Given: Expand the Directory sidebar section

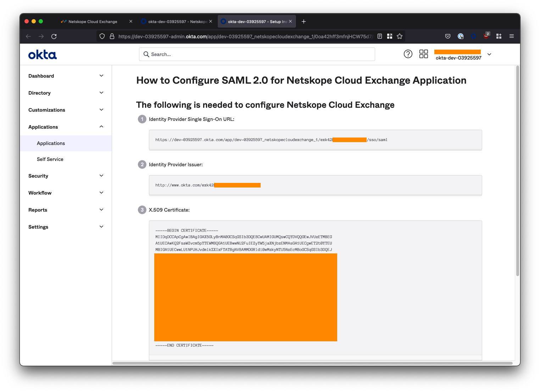Looking at the screenshot, I should click(x=66, y=93).
